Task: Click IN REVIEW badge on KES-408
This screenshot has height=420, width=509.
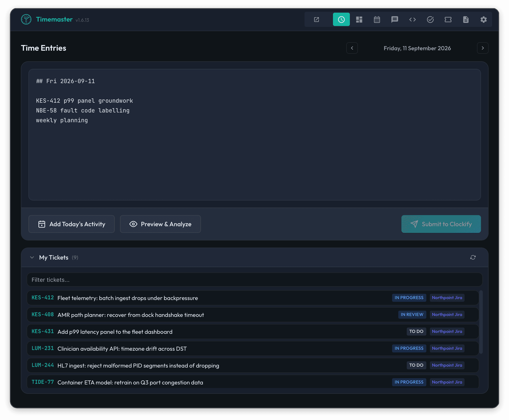Action: click(412, 314)
